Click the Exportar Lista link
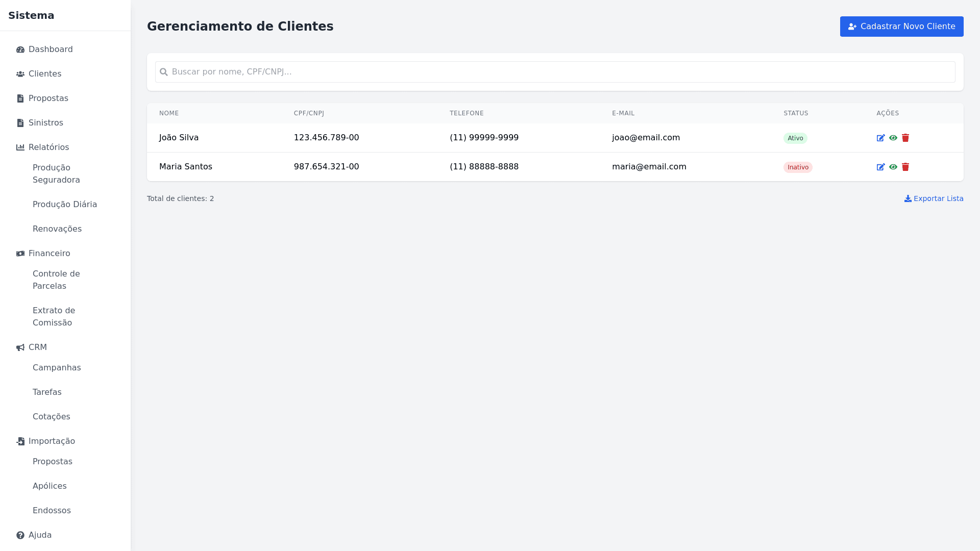The height and width of the screenshot is (551, 980). [x=934, y=198]
